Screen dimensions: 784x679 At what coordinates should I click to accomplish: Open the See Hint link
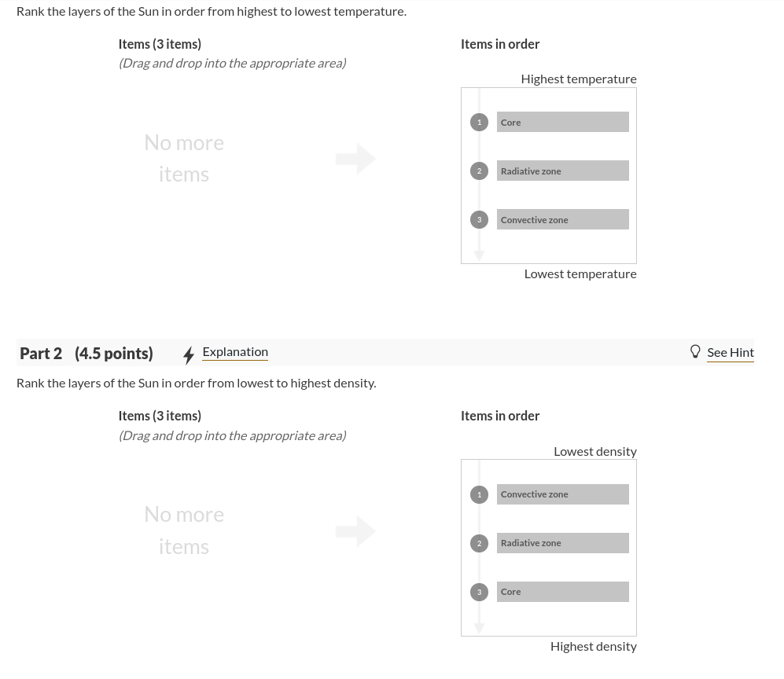pos(730,352)
